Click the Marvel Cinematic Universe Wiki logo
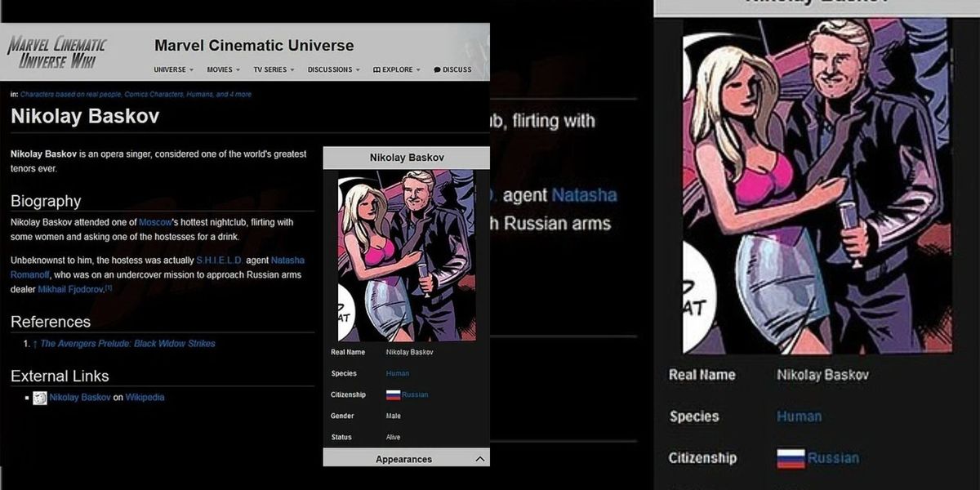 coord(57,52)
